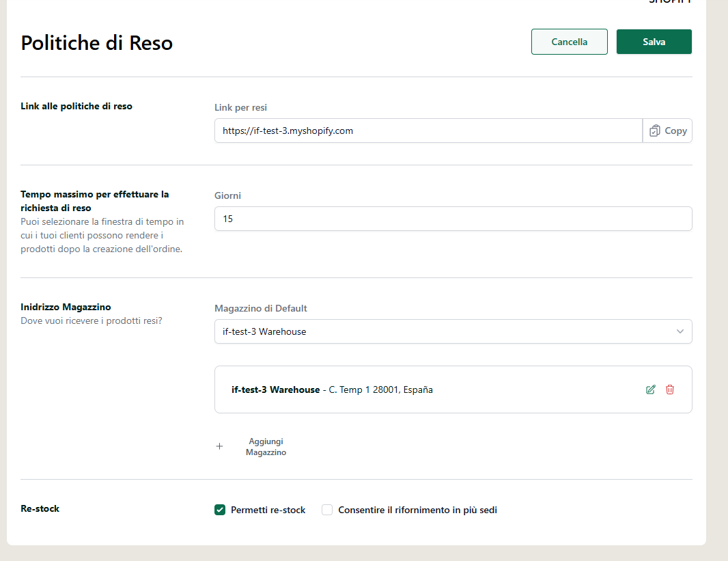Click the Aggiungi Magazzino link

tap(266, 447)
